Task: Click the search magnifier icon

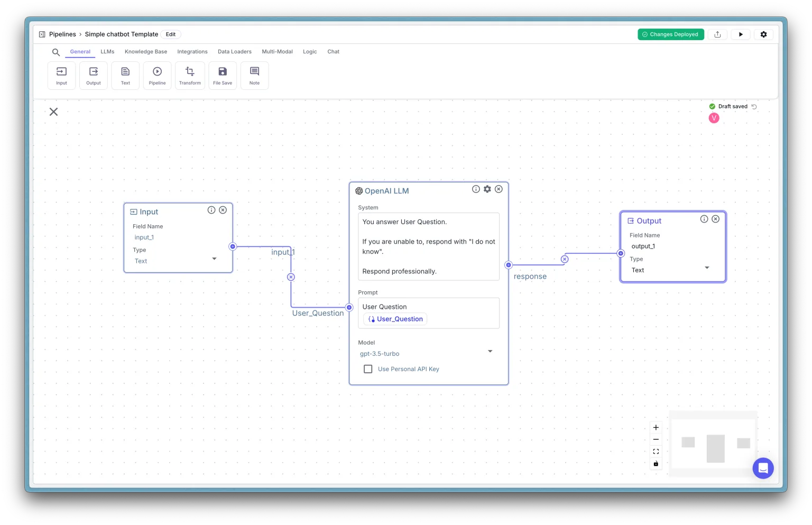Action: pyautogui.click(x=56, y=52)
